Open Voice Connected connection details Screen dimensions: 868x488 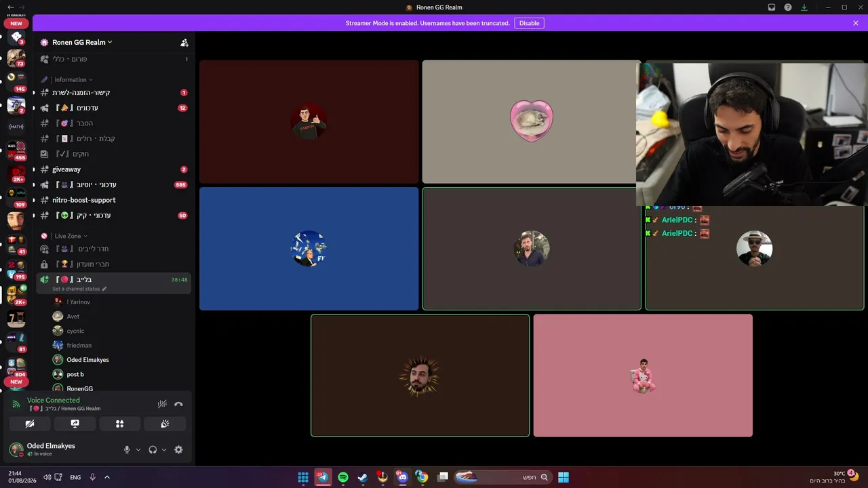54,401
